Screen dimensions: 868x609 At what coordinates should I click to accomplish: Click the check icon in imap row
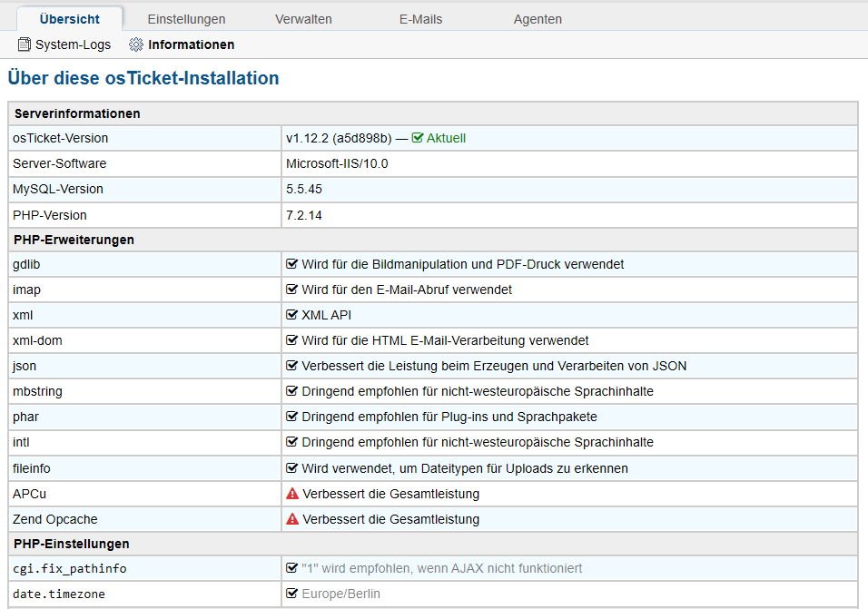292,290
